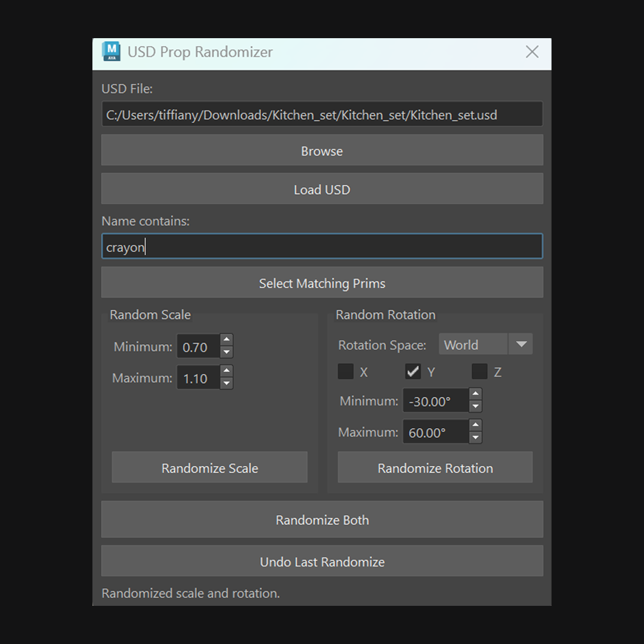Viewport: 644px width, 644px height.
Task: Click the Browse button
Action: coord(322,150)
